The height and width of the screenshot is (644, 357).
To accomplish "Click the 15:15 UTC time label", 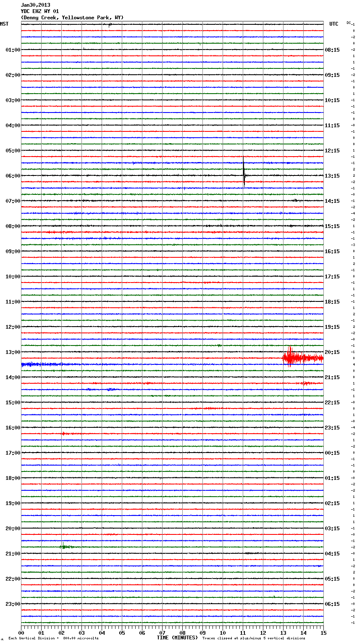I will (x=332, y=226).
